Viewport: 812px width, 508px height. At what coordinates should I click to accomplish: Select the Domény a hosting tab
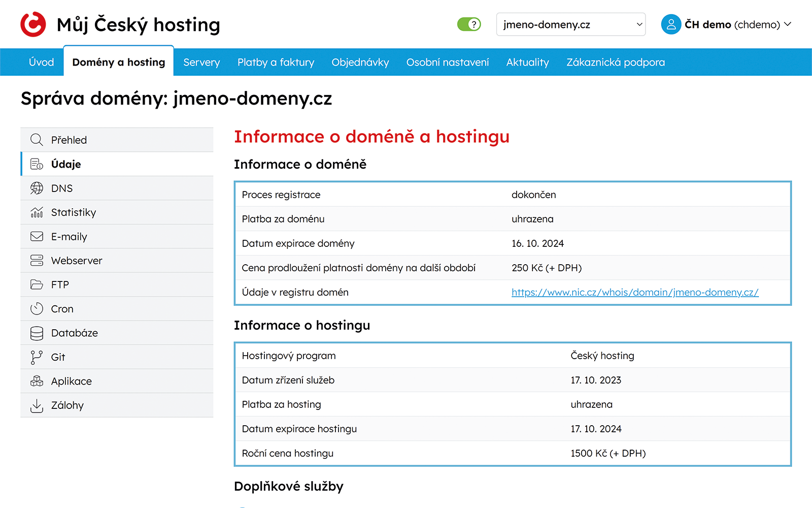pos(119,62)
